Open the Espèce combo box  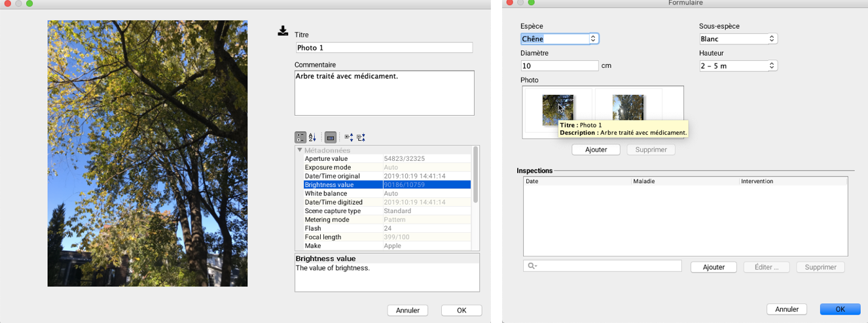click(x=593, y=39)
